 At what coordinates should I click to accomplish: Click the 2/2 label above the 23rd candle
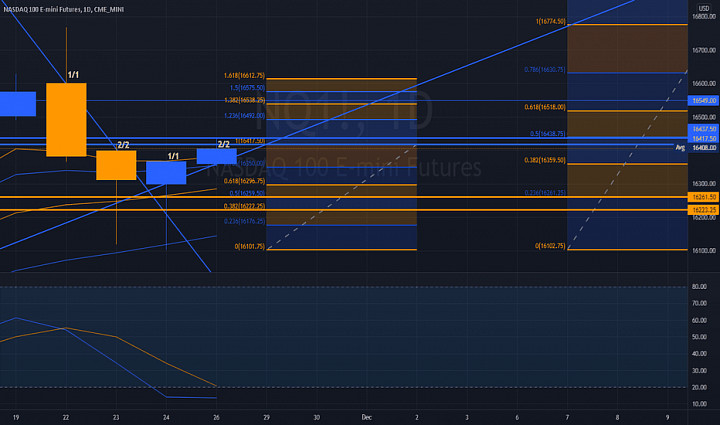(x=123, y=145)
